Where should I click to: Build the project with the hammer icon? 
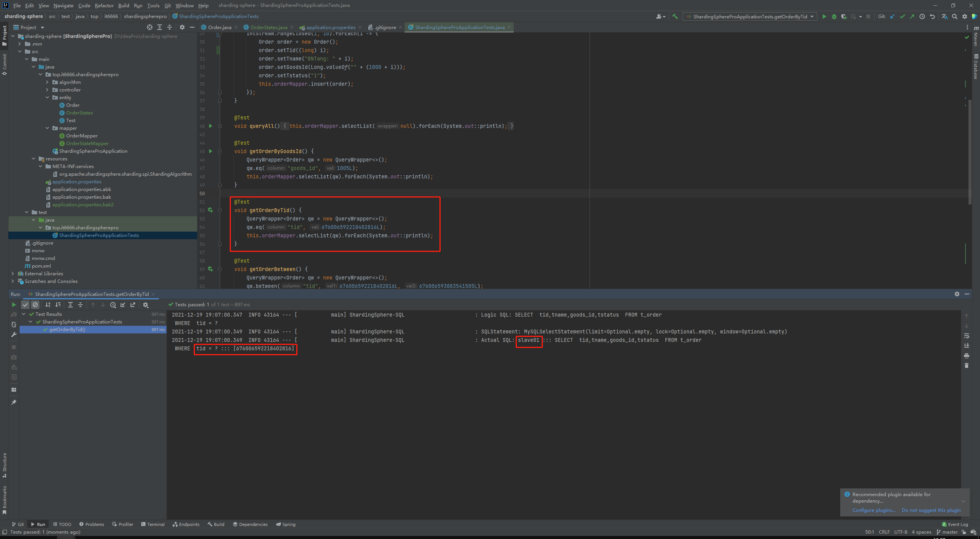[x=675, y=16]
